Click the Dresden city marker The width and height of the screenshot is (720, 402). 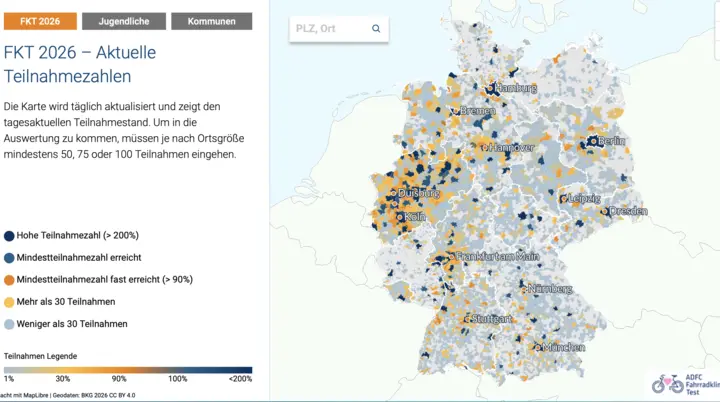[x=605, y=211]
